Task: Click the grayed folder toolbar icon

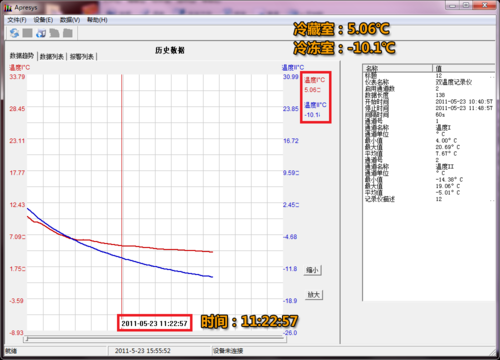Action: (68, 33)
